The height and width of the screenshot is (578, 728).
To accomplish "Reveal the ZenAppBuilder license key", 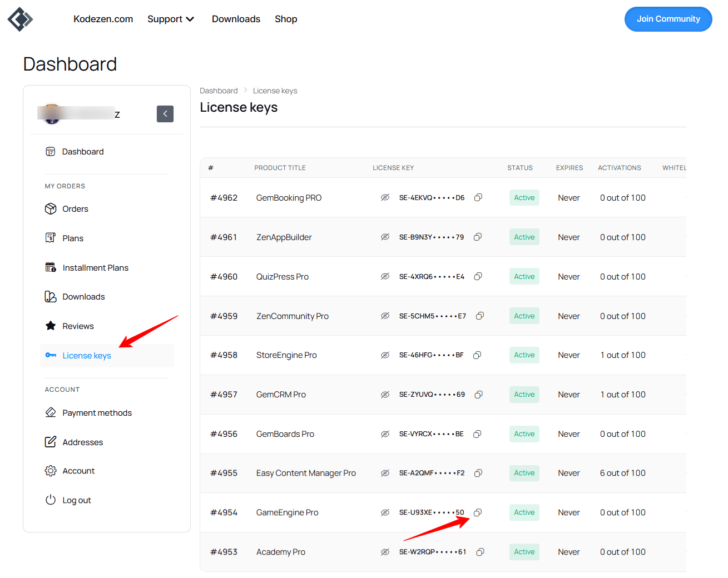I will coord(385,237).
